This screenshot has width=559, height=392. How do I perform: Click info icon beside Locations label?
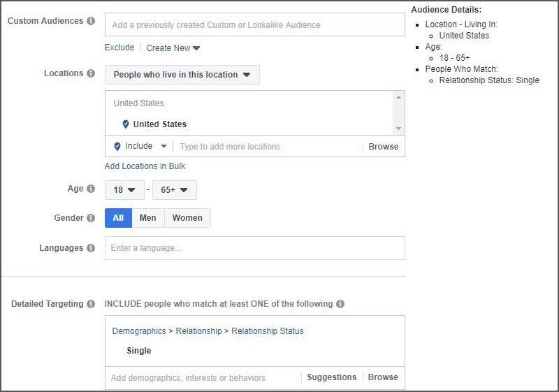click(91, 73)
